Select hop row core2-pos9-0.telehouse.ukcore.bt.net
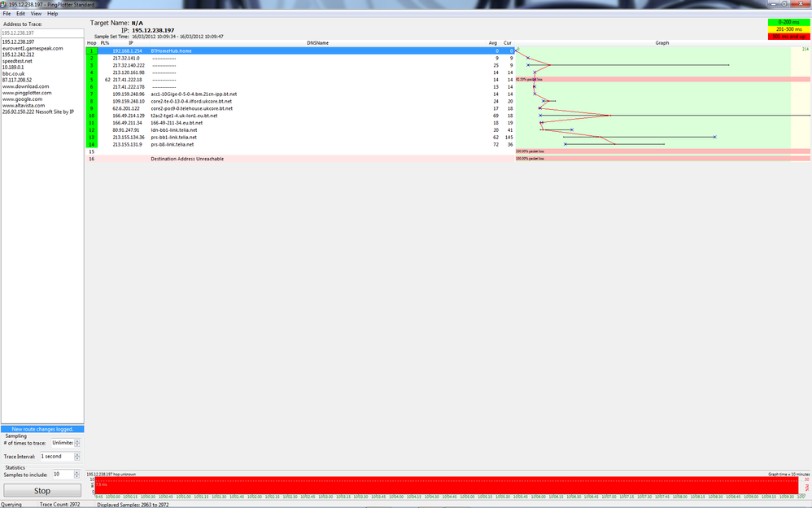 tap(300, 109)
